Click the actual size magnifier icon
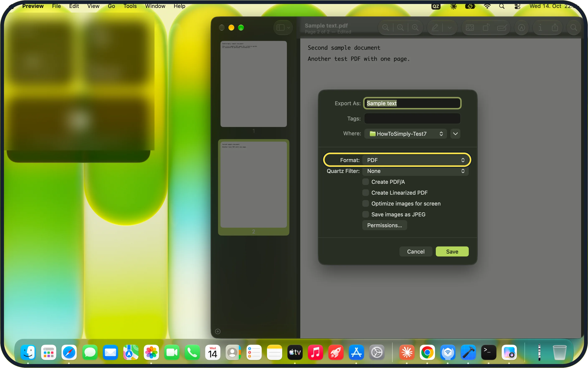 [x=400, y=28]
